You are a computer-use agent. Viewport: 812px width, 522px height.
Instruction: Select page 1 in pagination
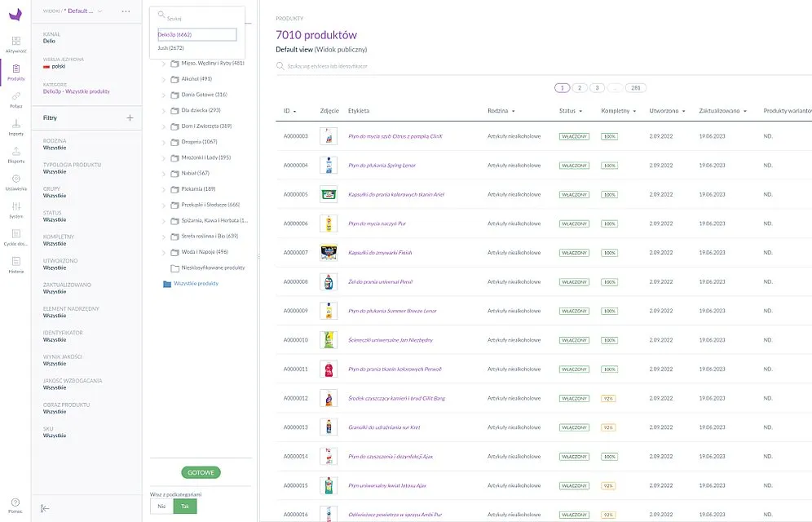click(562, 88)
